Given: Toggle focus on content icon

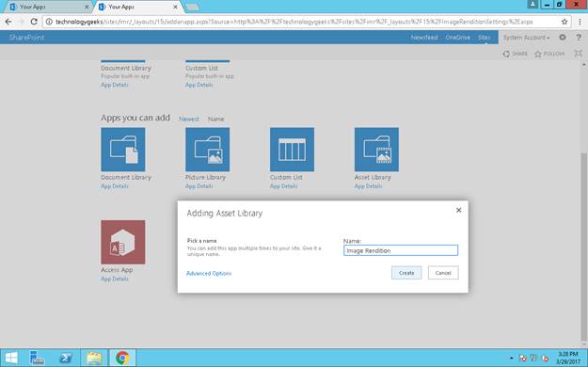Looking at the screenshot, I should point(579,54).
